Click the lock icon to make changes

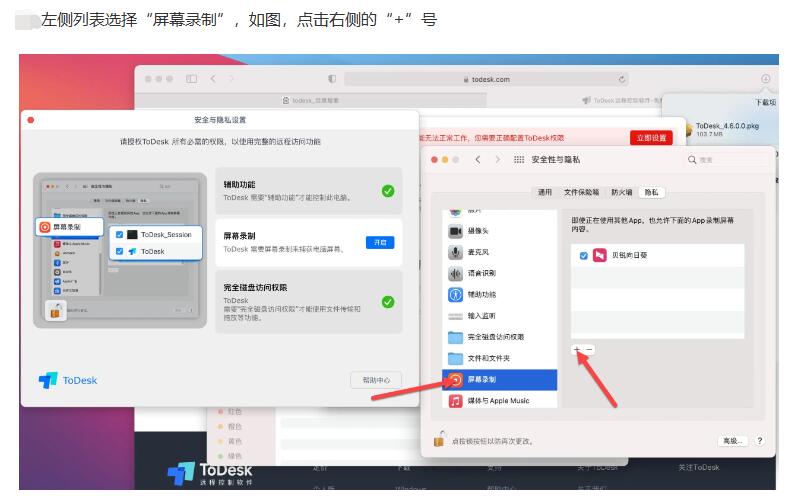[x=438, y=439]
